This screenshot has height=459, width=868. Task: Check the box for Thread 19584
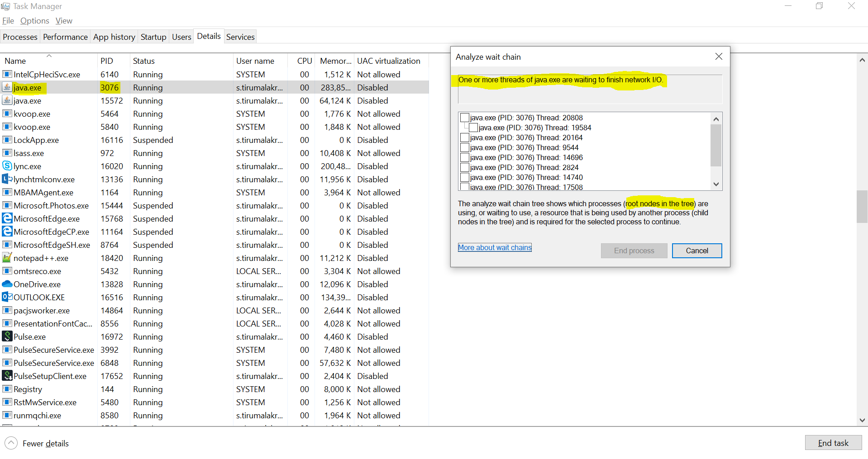click(473, 128)
